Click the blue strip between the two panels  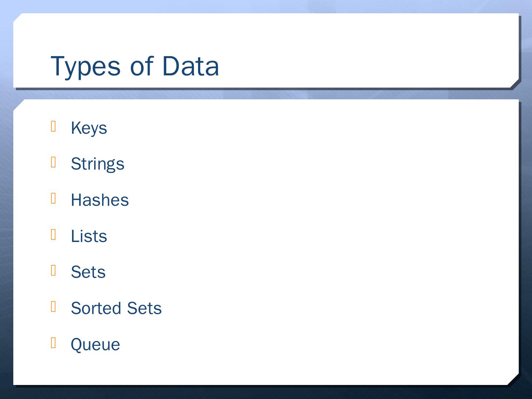266,95
